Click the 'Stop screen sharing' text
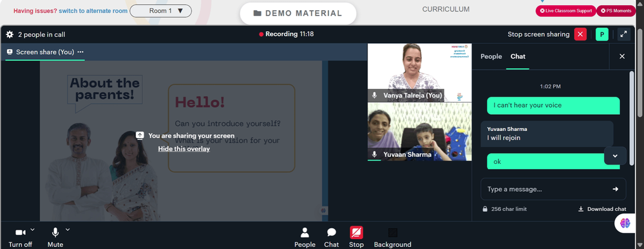 (x=538, y=34)
